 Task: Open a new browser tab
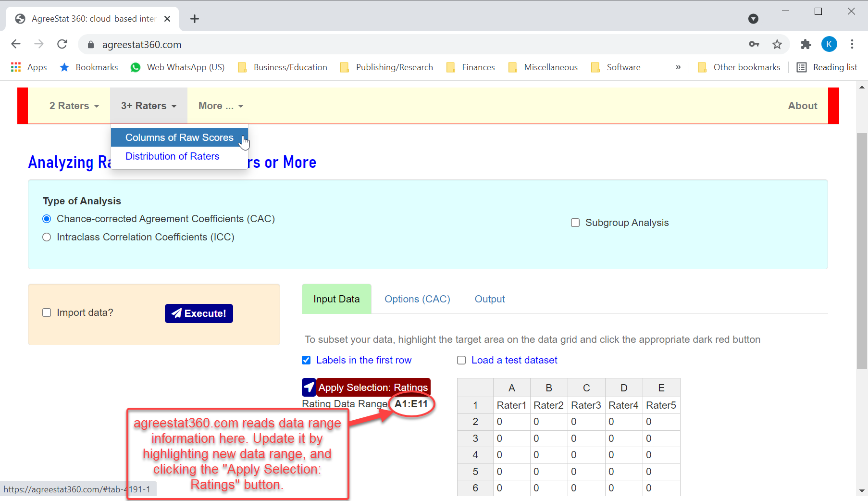click(x=195, y=19)
